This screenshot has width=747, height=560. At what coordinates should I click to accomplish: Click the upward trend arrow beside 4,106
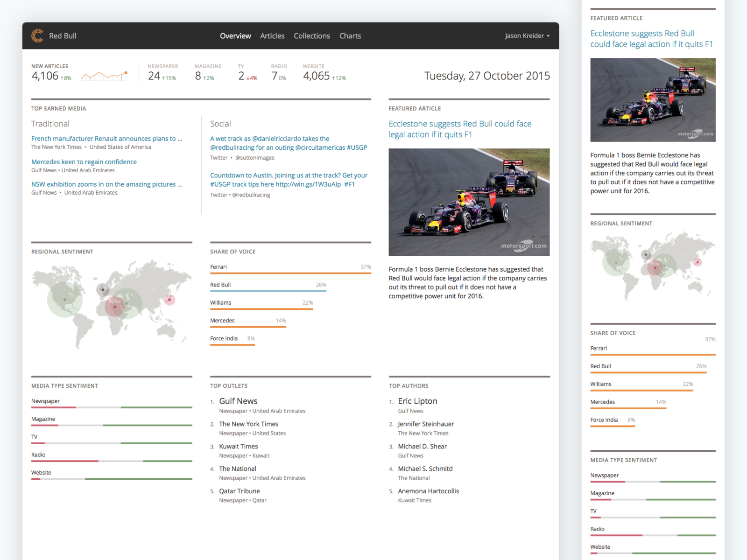[62, 78]
